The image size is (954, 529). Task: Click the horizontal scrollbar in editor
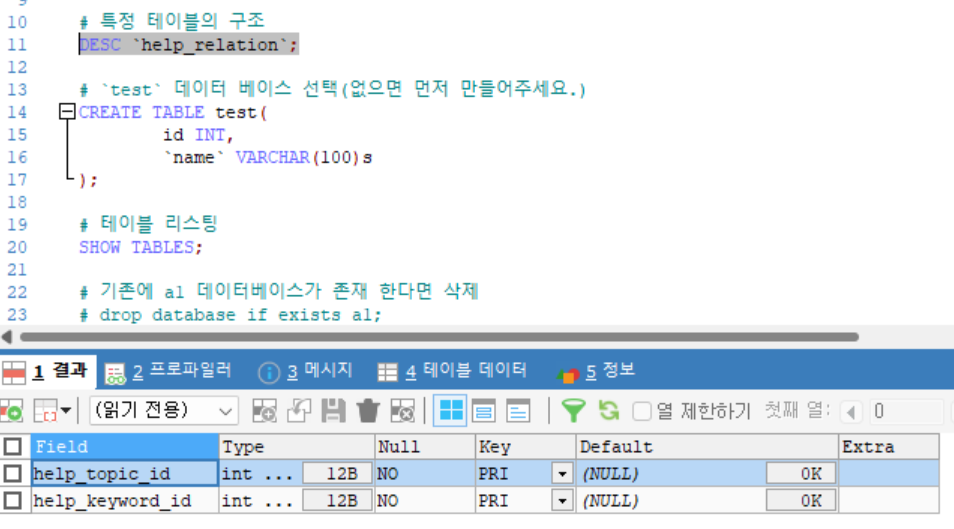point(439,337)
